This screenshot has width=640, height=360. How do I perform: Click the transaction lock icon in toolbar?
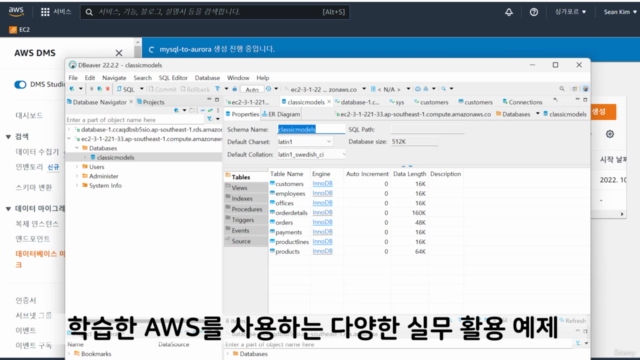coord(235,89)
